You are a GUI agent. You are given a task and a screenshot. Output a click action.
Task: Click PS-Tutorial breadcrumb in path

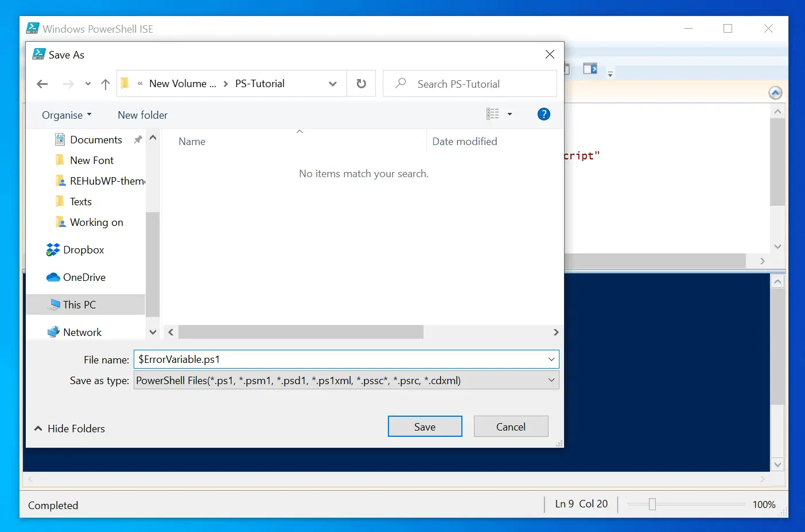pyautogui.click(x=260, y=84)
